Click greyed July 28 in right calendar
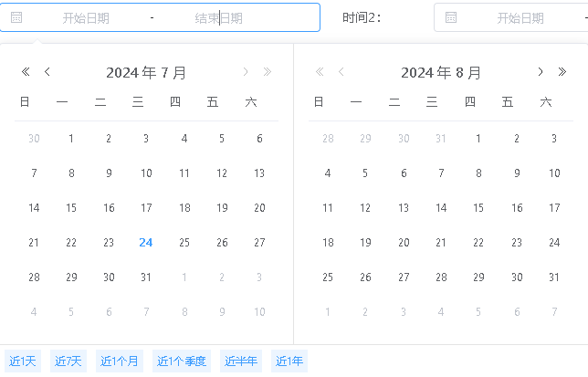Screen dimensions: 588x377 328,139
